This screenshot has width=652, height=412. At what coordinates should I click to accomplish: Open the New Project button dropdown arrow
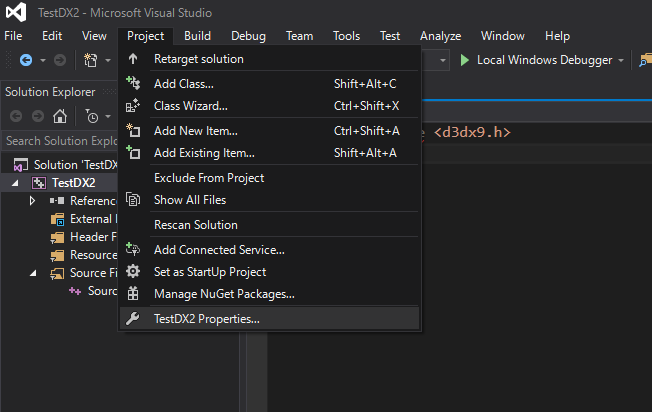108,60
